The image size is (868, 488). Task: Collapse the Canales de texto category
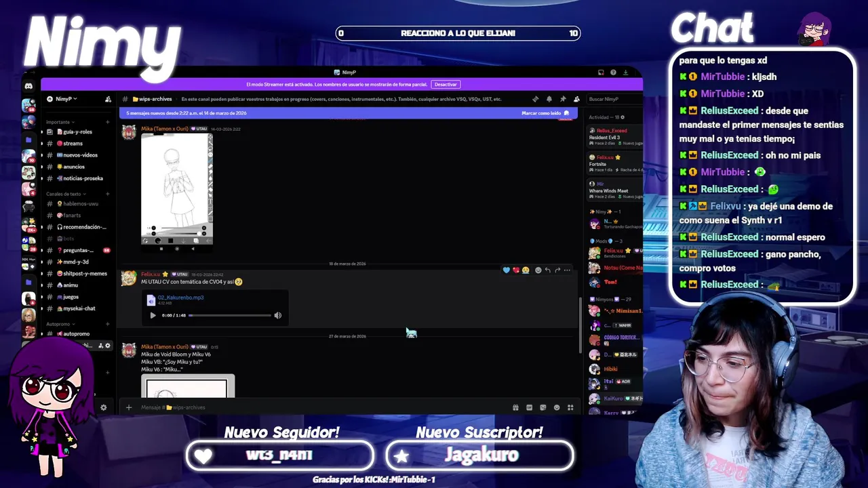click(66, 194)
